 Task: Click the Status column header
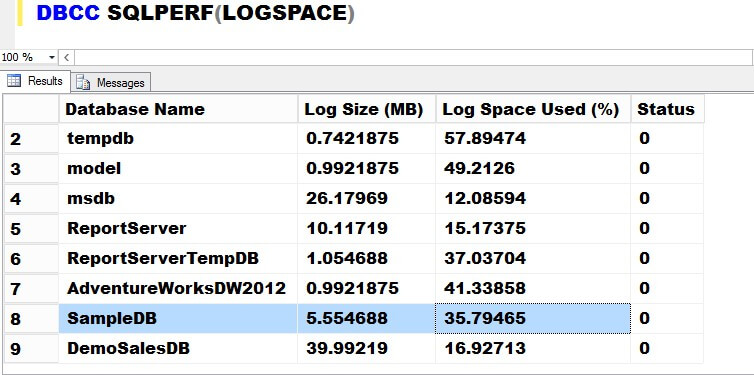[x=667, y=109]
